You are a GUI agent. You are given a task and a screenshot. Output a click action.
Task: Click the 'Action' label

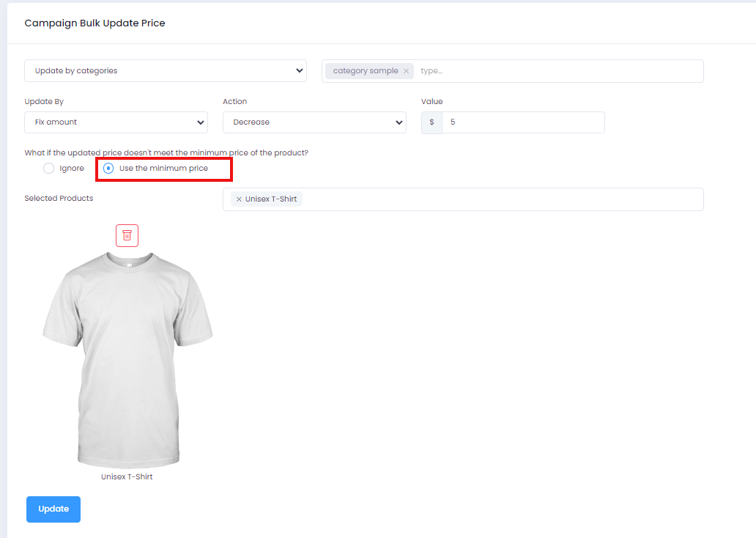point(235,101)
